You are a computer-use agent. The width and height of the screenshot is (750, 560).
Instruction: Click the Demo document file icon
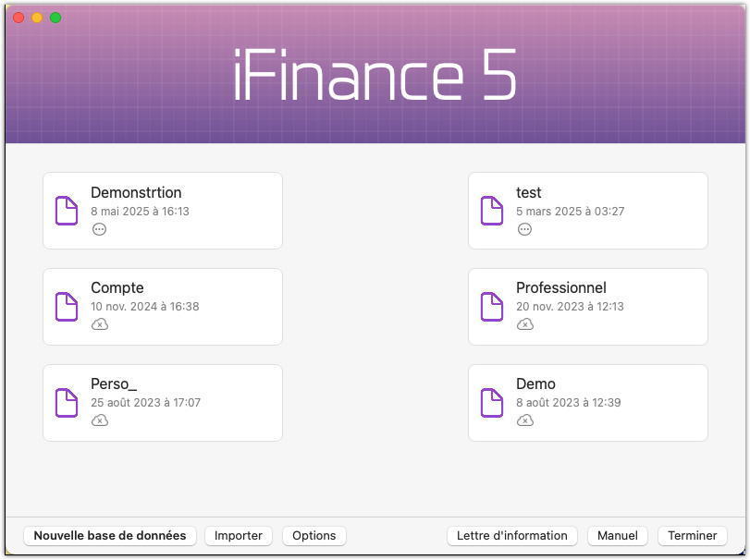492,402
